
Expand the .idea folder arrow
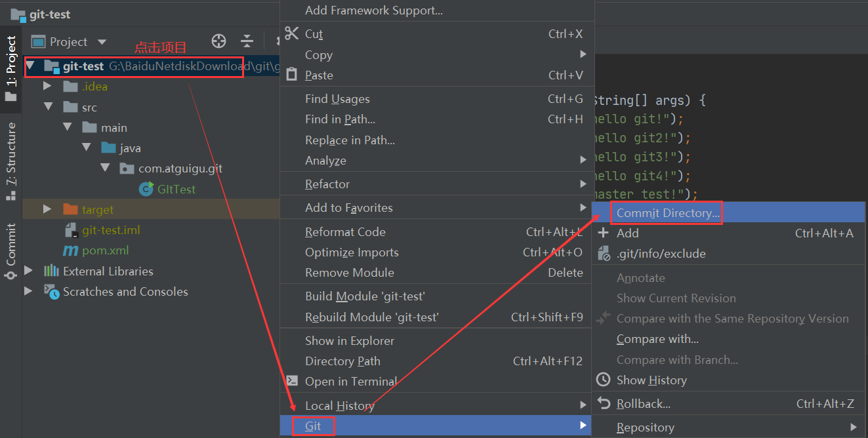tap(47, 86)
